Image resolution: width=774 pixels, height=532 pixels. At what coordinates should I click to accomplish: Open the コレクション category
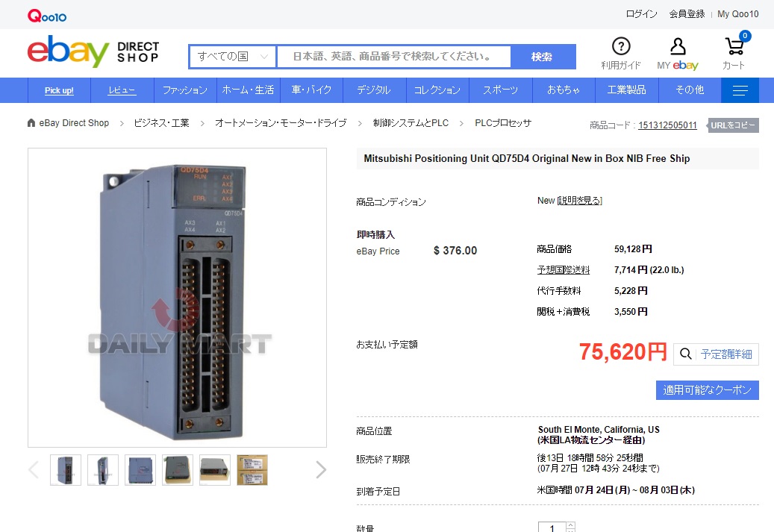tap(437, 90)
